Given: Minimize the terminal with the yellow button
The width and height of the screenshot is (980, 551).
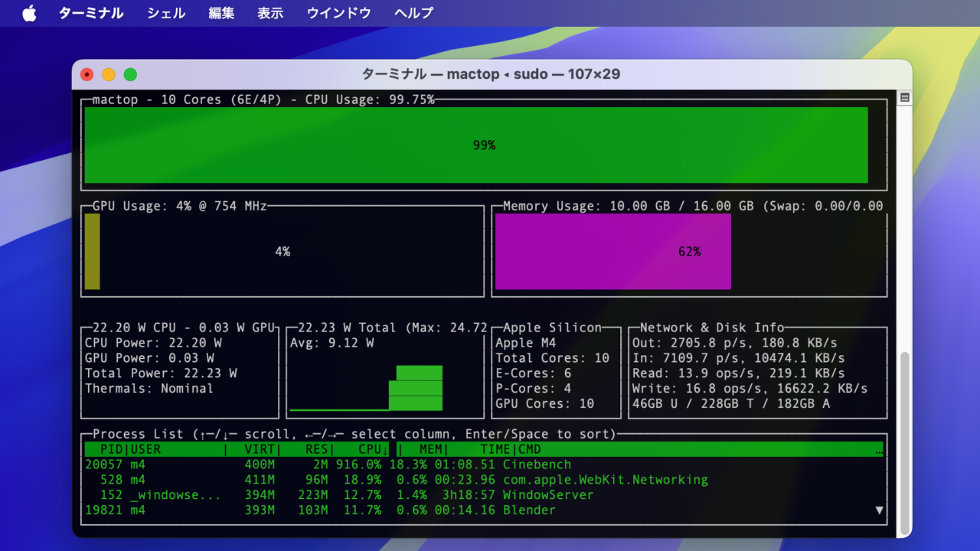Looking at the screenshot, I should [x=109, y=74].
